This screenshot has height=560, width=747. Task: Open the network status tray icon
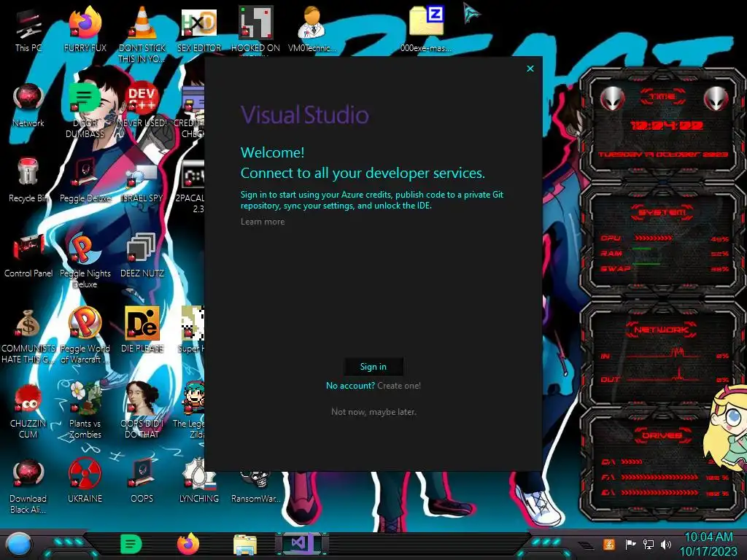click(649, 544)
